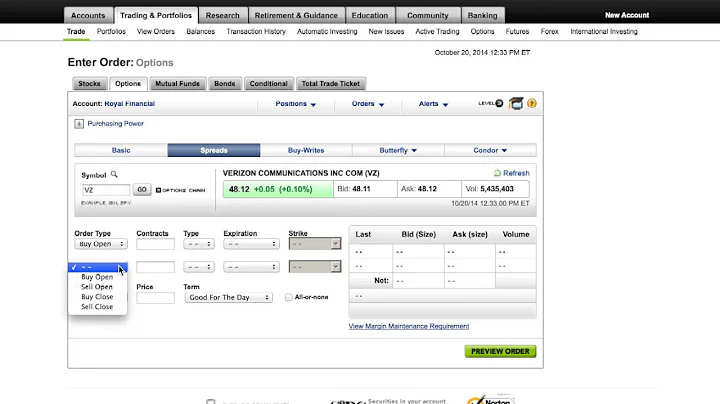Click the graduation cap education icon
Viewport: 720px width, 404px height.
pos(516,103)
